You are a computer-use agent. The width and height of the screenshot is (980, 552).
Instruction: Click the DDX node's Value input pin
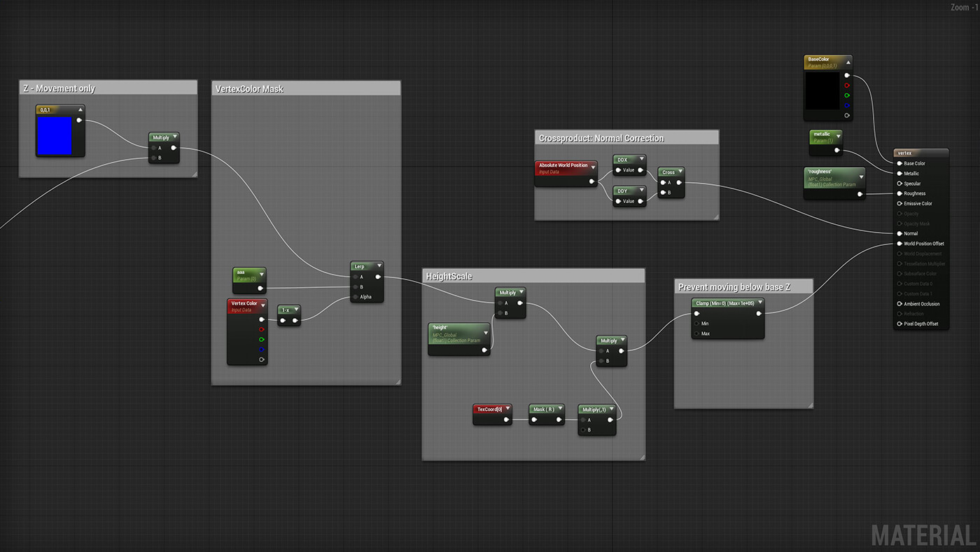tap(618, 170)
